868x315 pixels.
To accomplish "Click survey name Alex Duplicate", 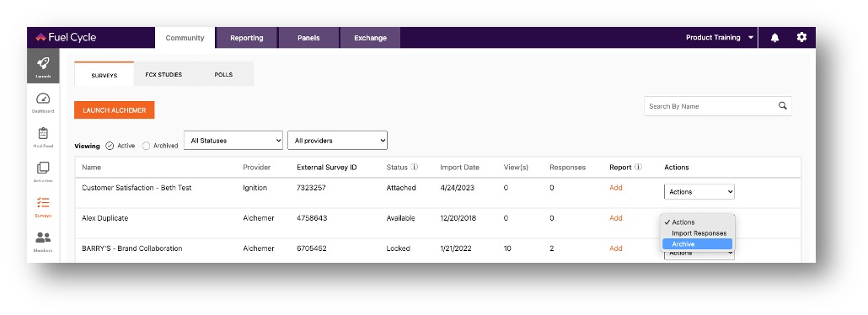I will pyautogui.click(x=104, y=218).
